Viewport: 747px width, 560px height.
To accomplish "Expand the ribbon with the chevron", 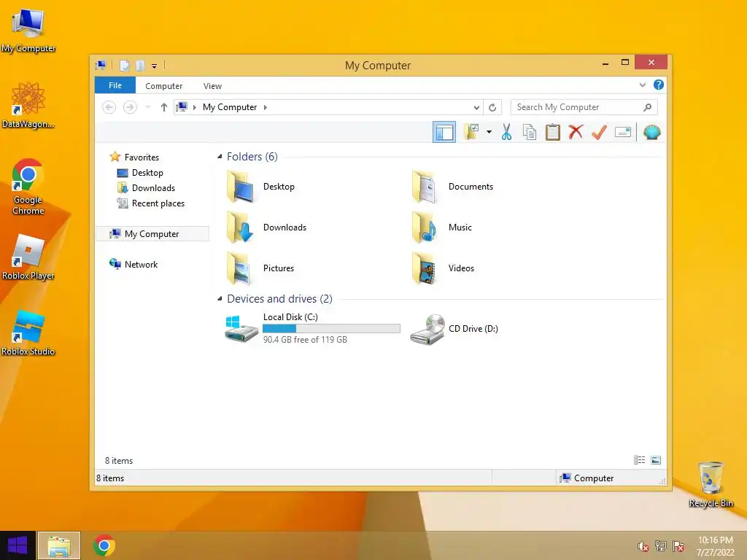I will coord(643,85).
